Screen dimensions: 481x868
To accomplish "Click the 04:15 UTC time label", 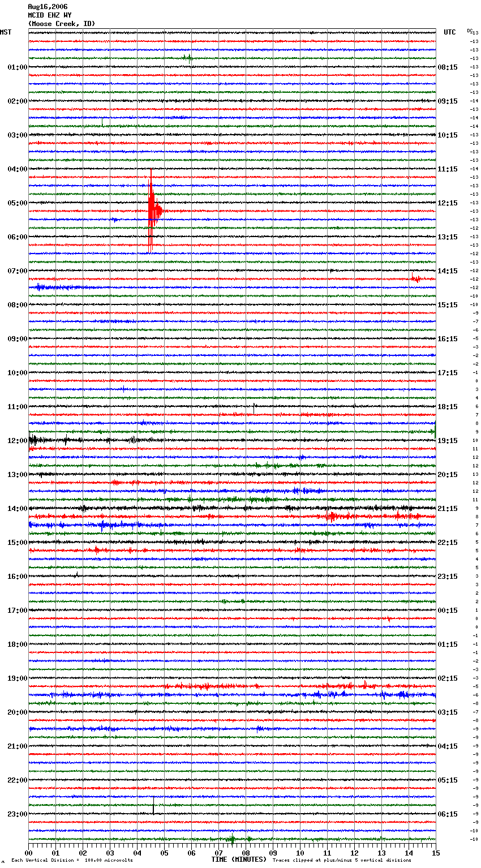I will point(448,746).
